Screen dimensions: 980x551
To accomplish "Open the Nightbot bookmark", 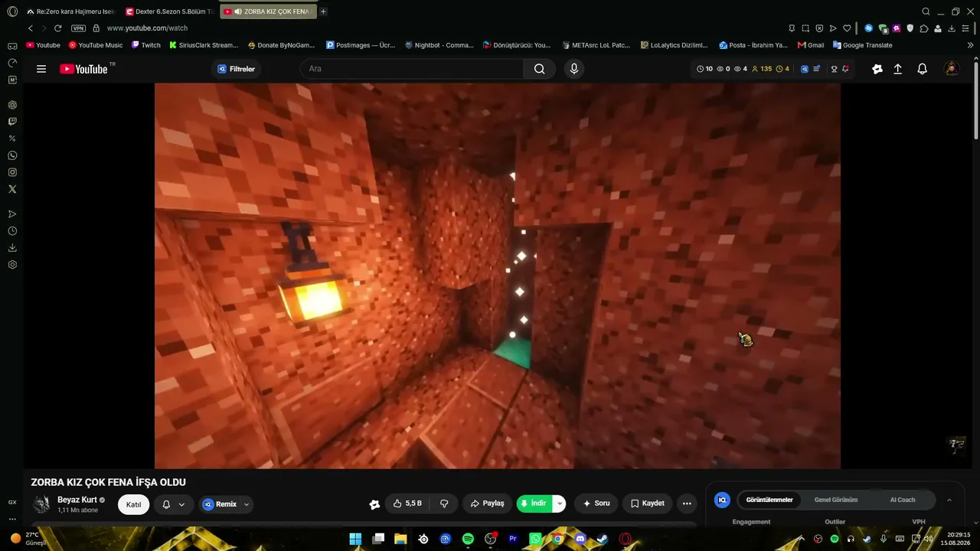I will (439, 45).
